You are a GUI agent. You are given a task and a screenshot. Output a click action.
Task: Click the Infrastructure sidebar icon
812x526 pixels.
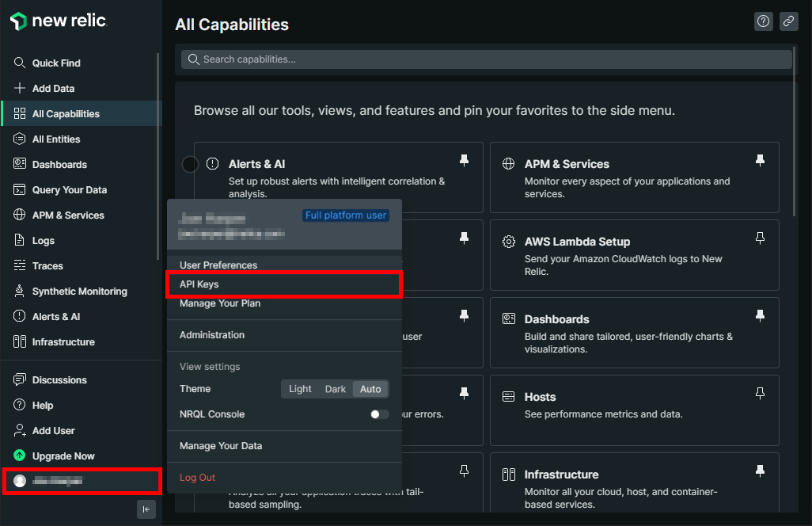(20, 341)
